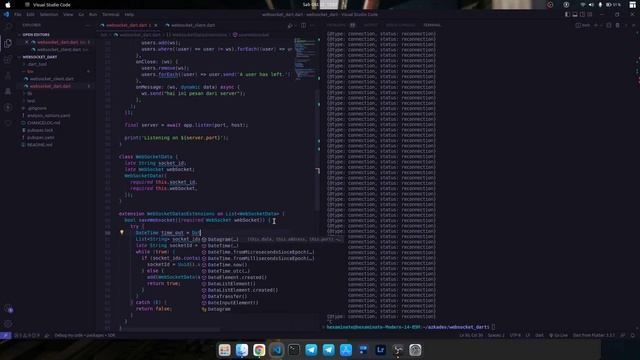The image size is (640, 360).
Task: Toggle primary side bar layout icon
Action: pos(567,14)
